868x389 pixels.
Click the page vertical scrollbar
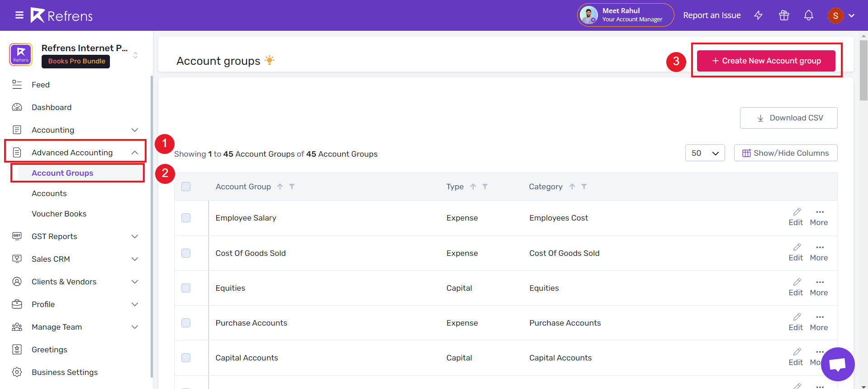864,70
